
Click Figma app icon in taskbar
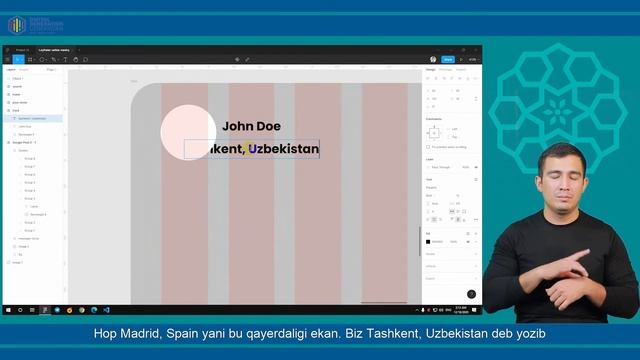[45, 310]
